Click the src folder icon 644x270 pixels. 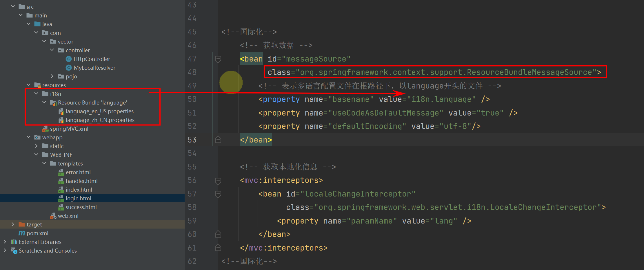(22, 6)
